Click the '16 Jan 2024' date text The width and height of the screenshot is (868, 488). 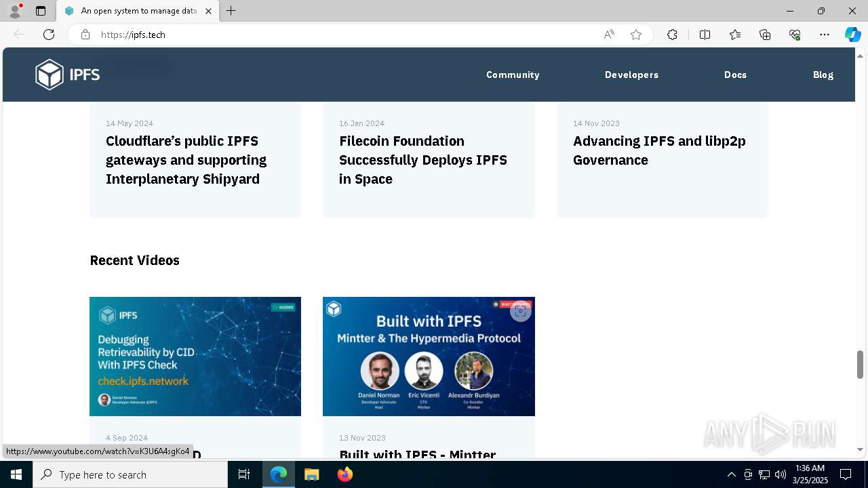click(x=361, y=123)
